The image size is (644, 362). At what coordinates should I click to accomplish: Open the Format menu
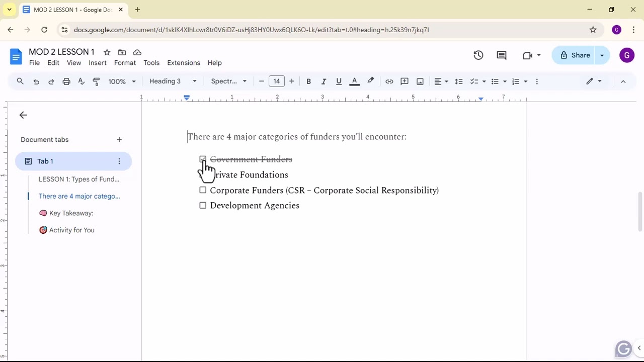(125, 63)
